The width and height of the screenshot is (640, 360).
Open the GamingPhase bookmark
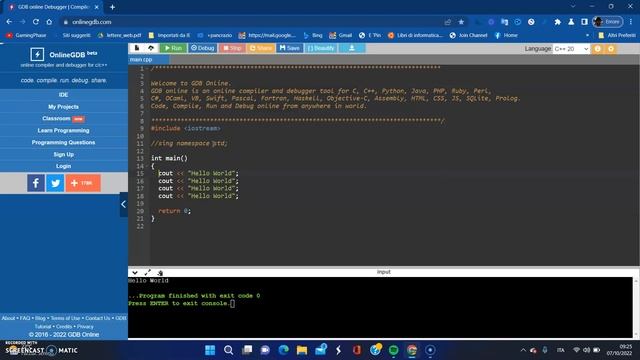tap(27, 36)
